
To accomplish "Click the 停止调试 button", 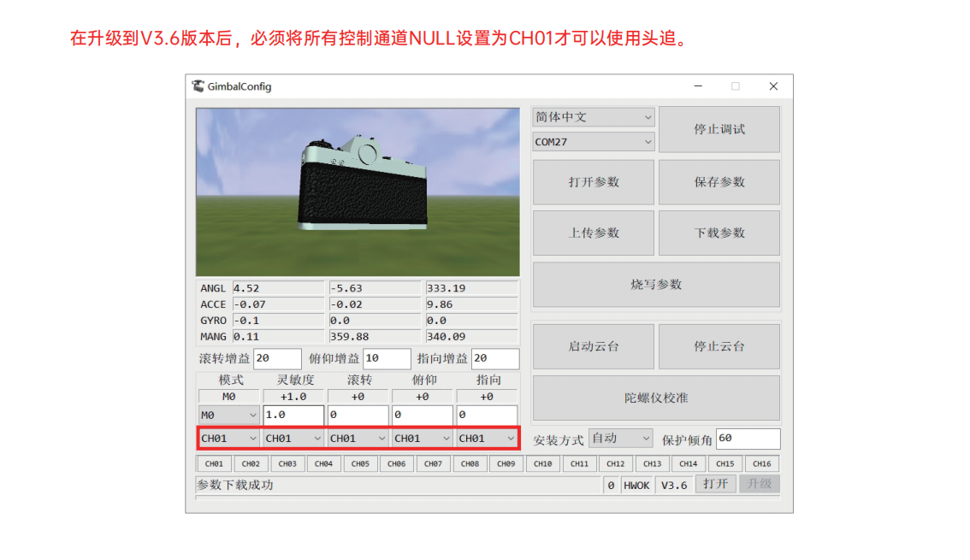I will pyautogui.click(x=719, y=129).
